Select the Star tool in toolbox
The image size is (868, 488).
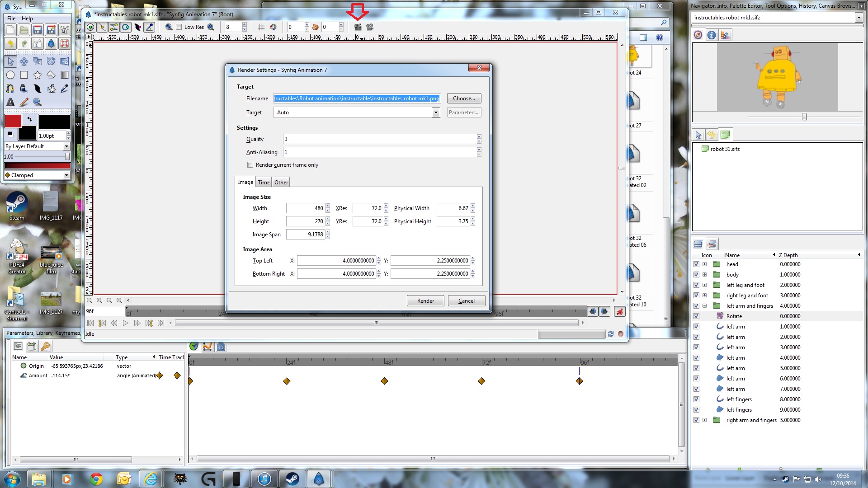tap(38, 75)
